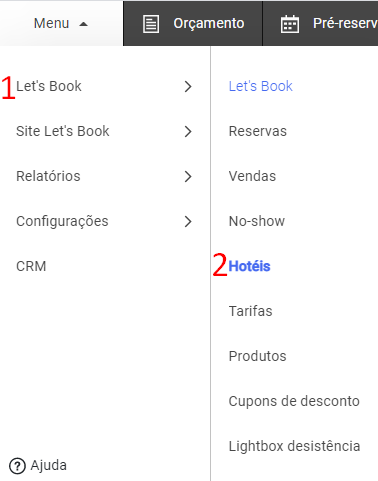Image resolution: width=378 pixels, height=481 pixels.
Task: Open Cupons de desconto entry
Action: pyautogui.click(x=294, y=401)
